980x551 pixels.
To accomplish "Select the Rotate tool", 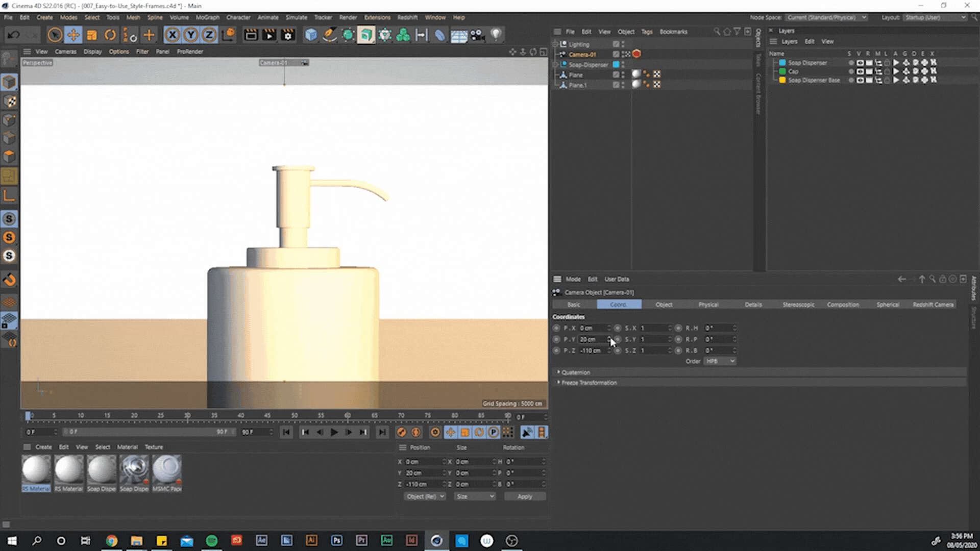I will 110,35.
